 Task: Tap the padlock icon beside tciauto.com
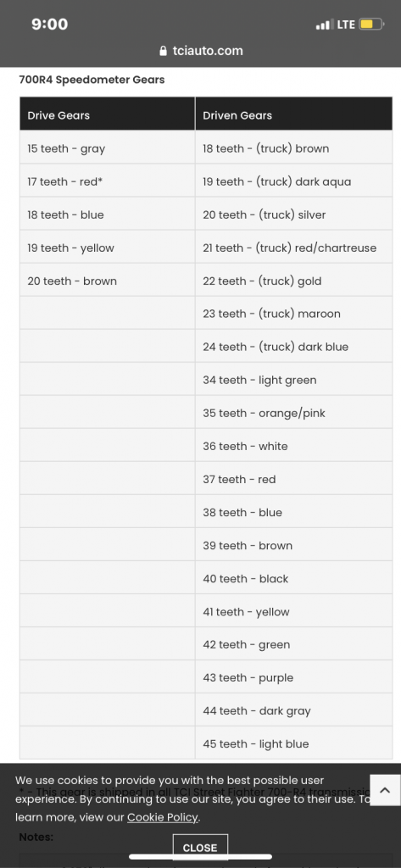pos(163,51)
